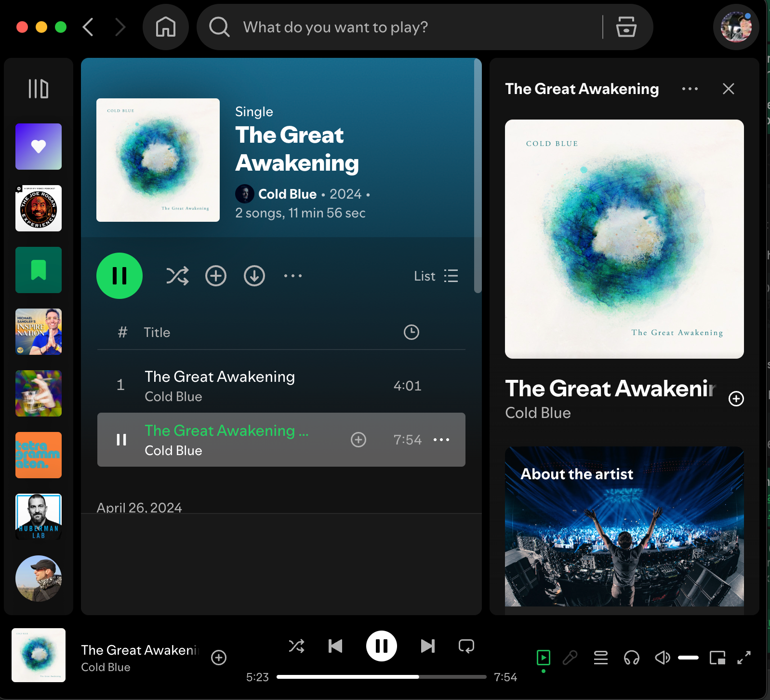Save the album to Your Library
Screen dimensions: 770x700
(x=216, y=276)
